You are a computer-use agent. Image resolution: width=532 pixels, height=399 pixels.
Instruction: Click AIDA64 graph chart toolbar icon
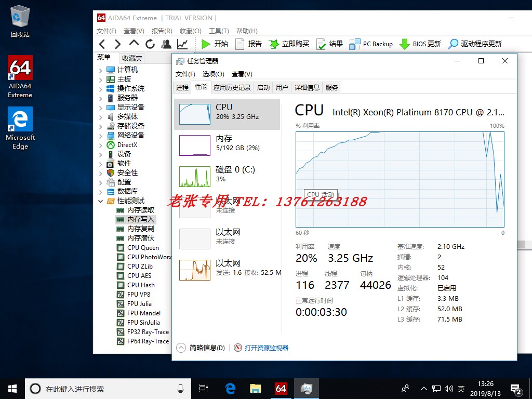[182, 44]
